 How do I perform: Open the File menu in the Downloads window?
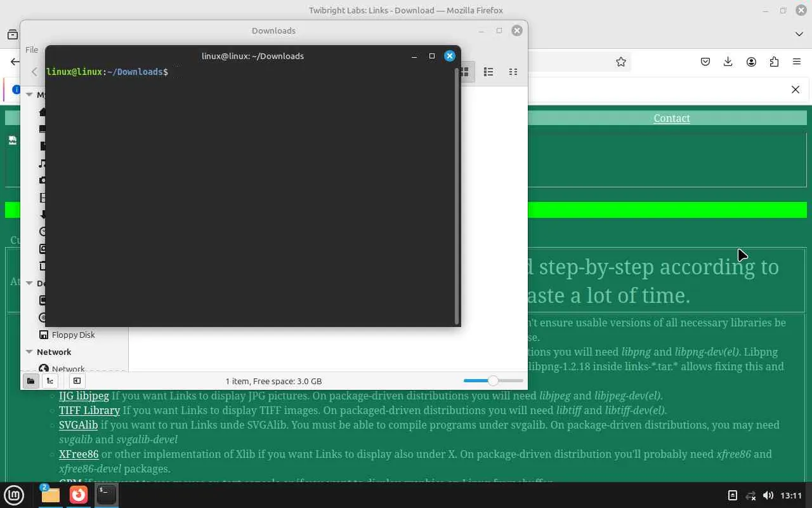pyautogui.click(x=32, y=50)
